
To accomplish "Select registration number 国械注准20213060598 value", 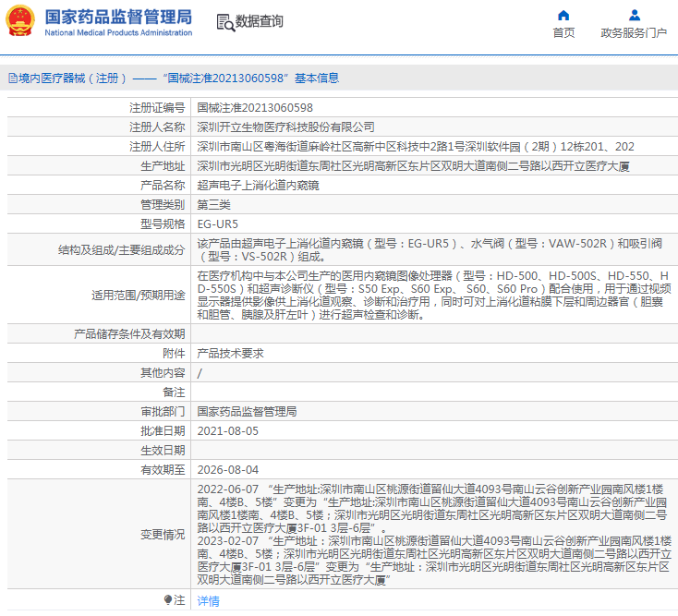I will [x=255, y=108].
